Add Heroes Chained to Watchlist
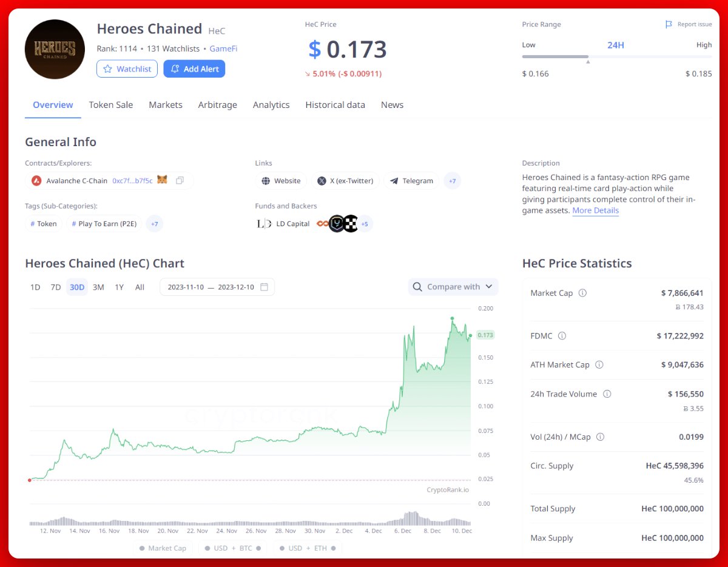728x567 pixels. [x=127, y=69]
